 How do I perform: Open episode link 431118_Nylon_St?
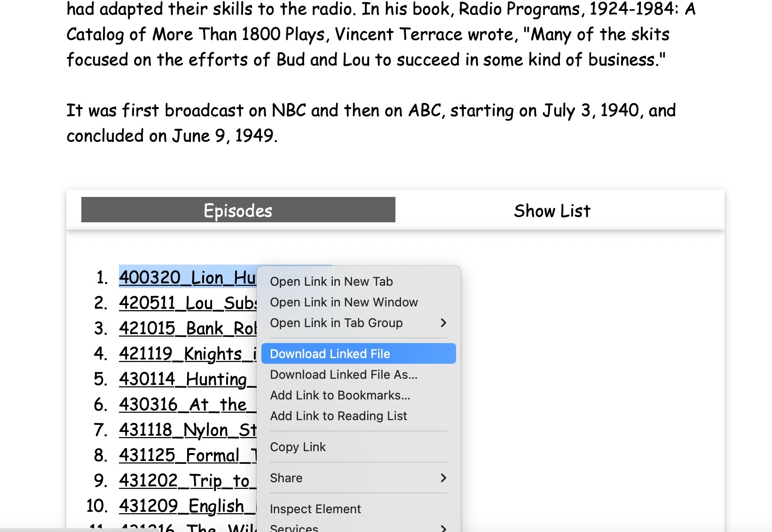(188, 430)
